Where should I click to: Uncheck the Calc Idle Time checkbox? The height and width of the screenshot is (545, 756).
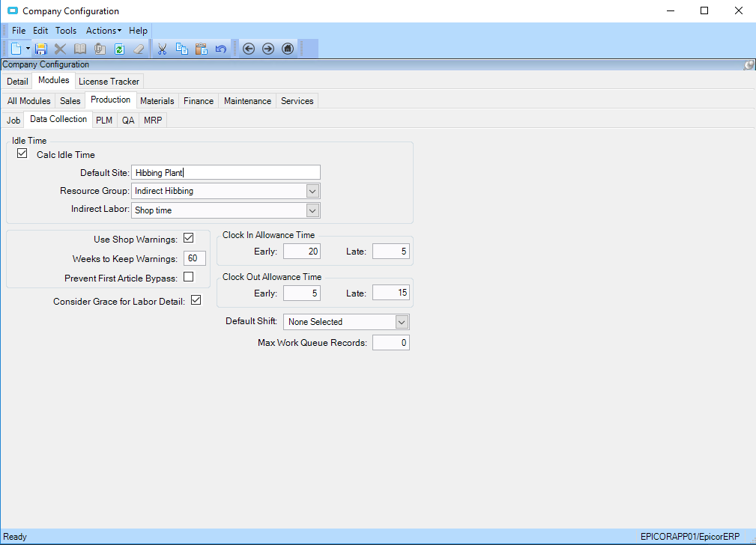[x=22, y=153]
